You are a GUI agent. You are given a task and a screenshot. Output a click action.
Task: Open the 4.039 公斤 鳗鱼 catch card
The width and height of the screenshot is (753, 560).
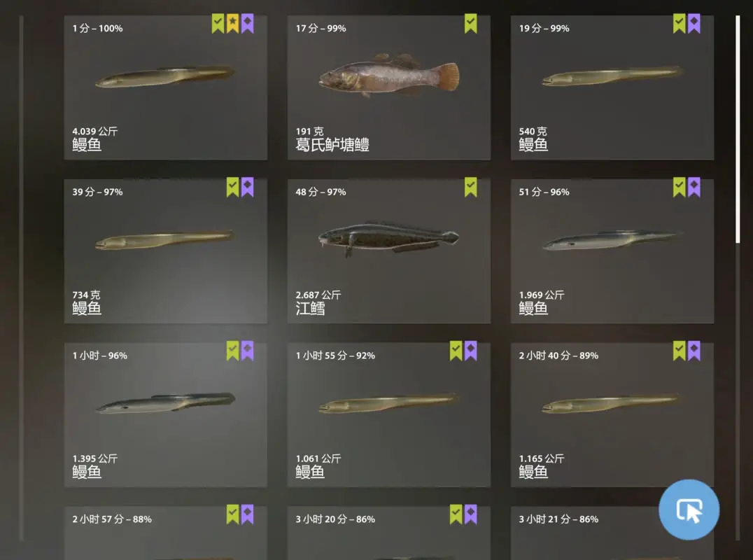[x=166, y=87]
